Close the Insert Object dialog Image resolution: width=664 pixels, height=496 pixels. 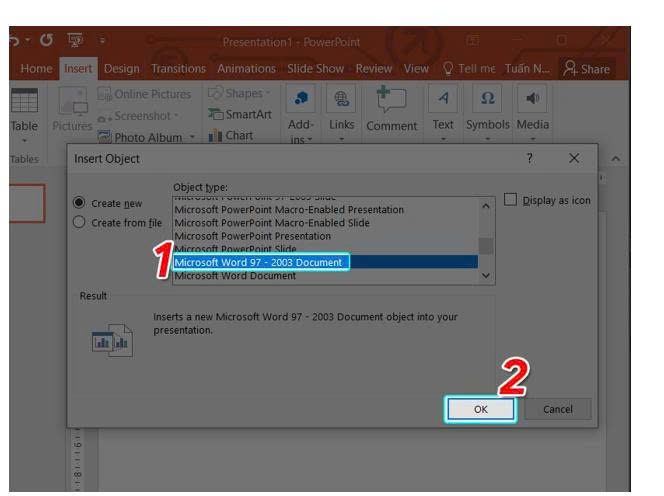coord(574,158)
